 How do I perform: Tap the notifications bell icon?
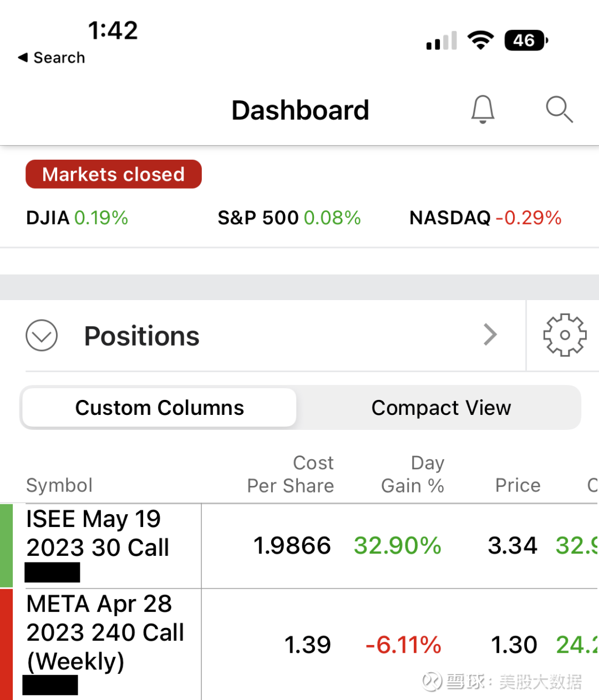(x=483, y=109)
